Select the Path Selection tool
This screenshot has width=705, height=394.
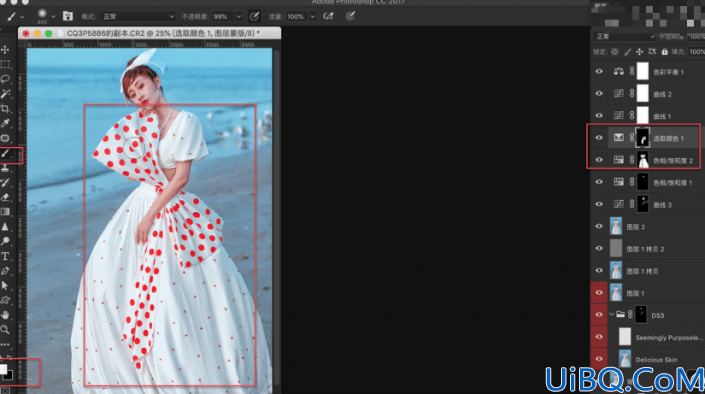pos(5,286)
